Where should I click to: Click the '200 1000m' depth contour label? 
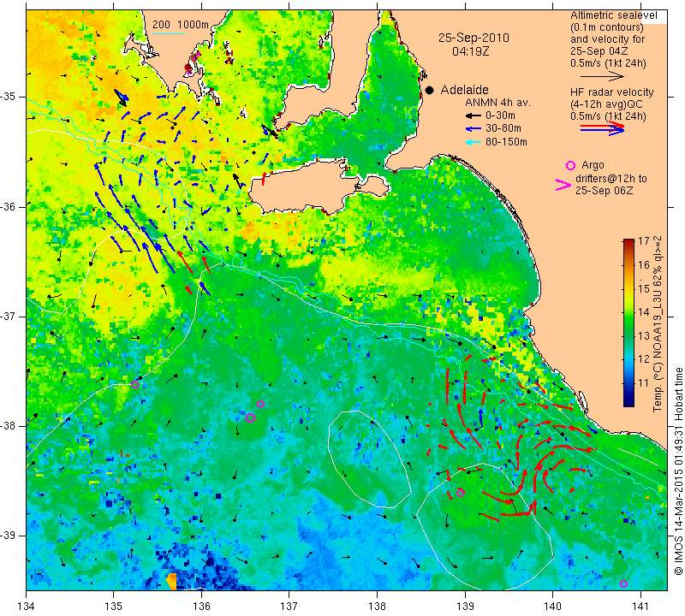181,25
